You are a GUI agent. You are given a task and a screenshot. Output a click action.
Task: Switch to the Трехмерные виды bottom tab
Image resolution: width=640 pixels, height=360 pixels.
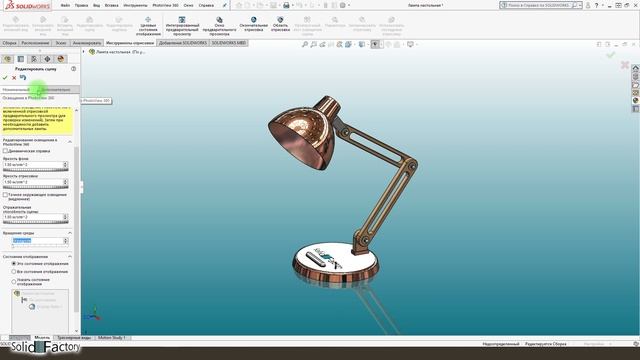tap(74, 338)
